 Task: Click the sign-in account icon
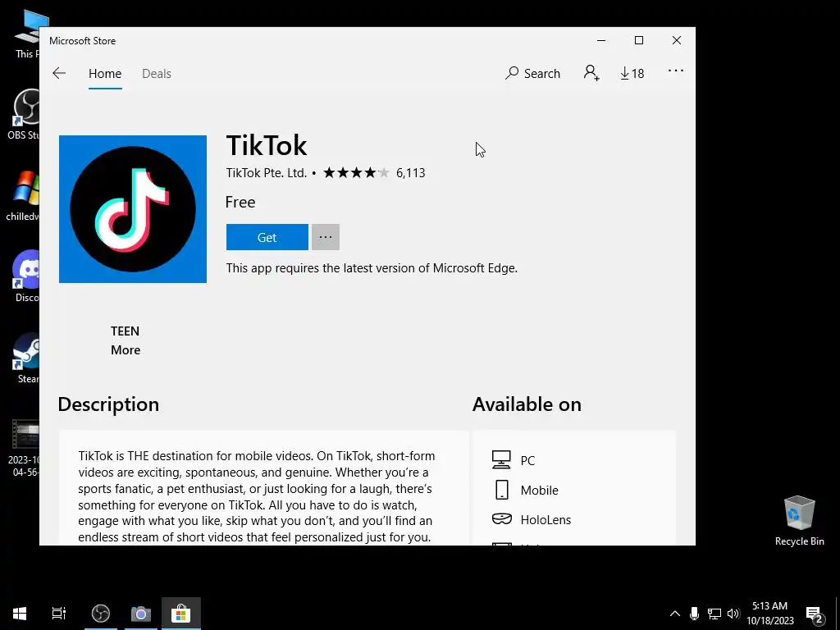click(591, 73)
